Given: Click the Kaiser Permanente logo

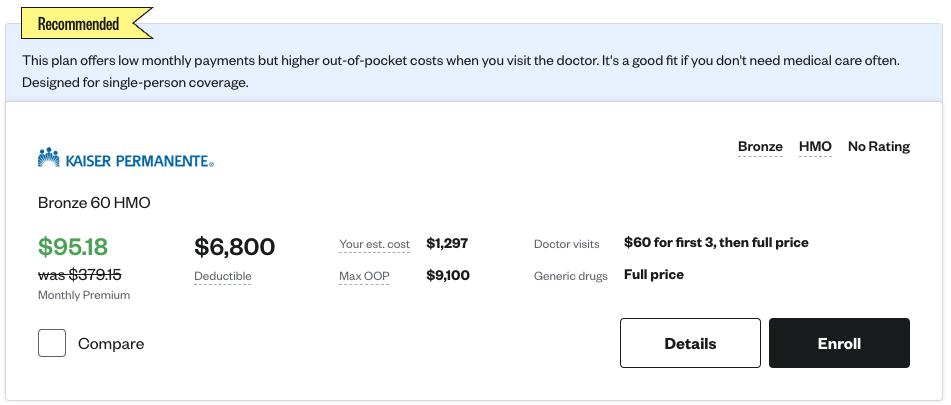Looking at the screenshot, I should tap(126, 159).
